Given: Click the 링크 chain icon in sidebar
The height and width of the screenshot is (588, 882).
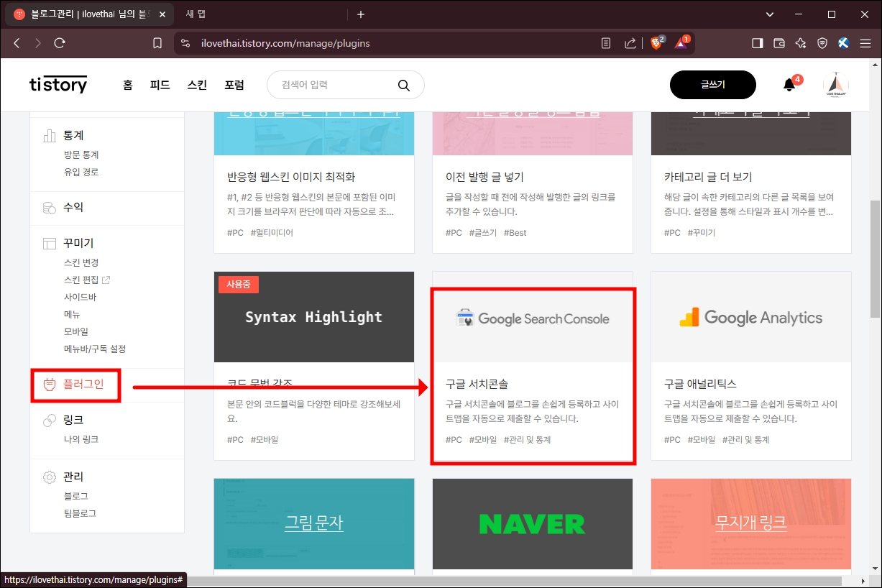Looking at the screenshot, I should [x=50, y=421].
